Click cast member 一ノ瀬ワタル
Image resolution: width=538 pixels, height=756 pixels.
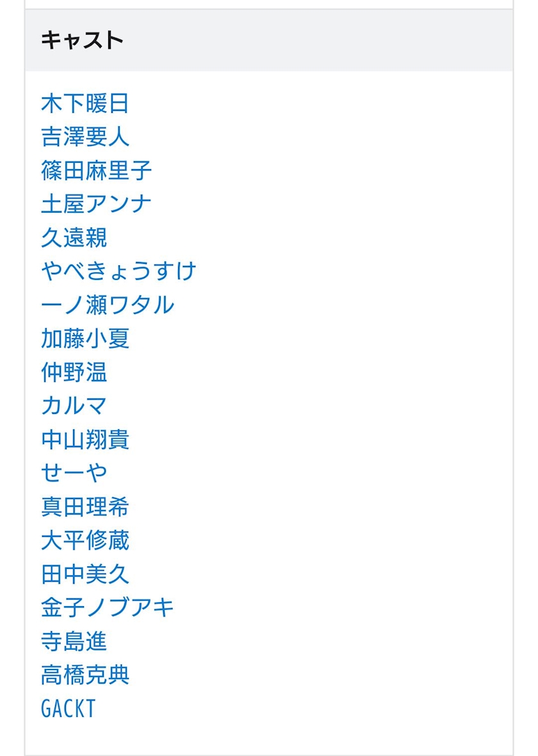coord(107,305)
